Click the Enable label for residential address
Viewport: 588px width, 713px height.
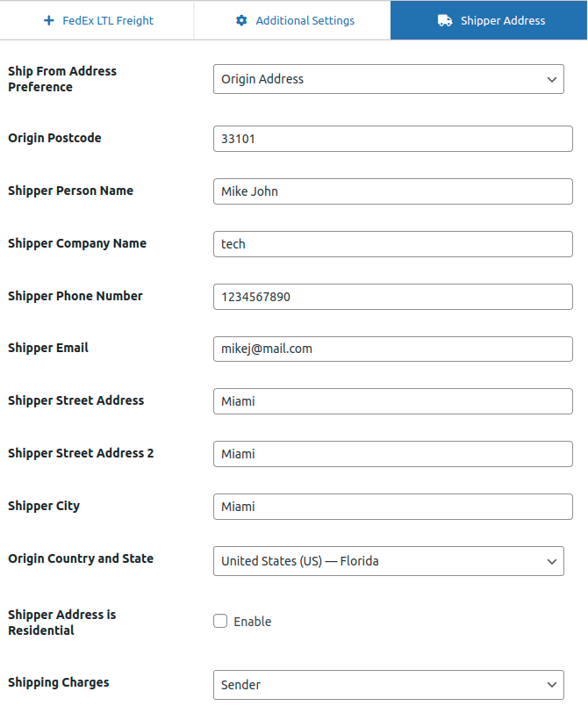pos(253,622)
